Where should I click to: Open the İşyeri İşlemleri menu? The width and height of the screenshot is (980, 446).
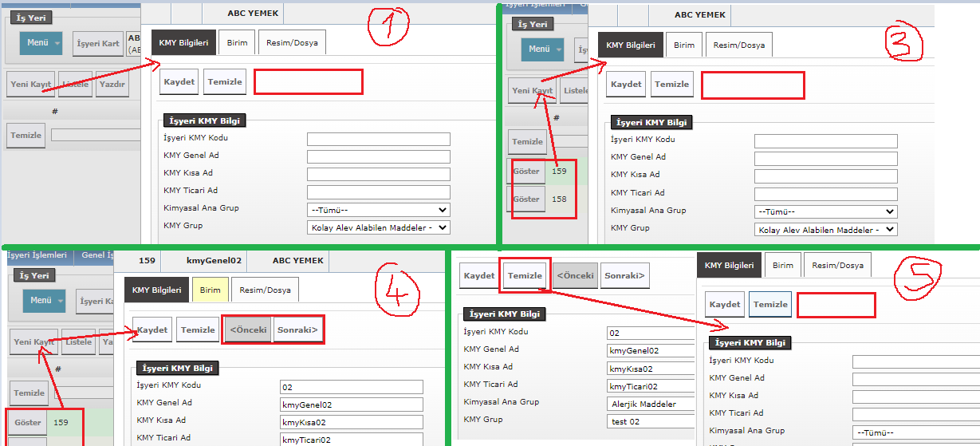click(x=37, y=255)
